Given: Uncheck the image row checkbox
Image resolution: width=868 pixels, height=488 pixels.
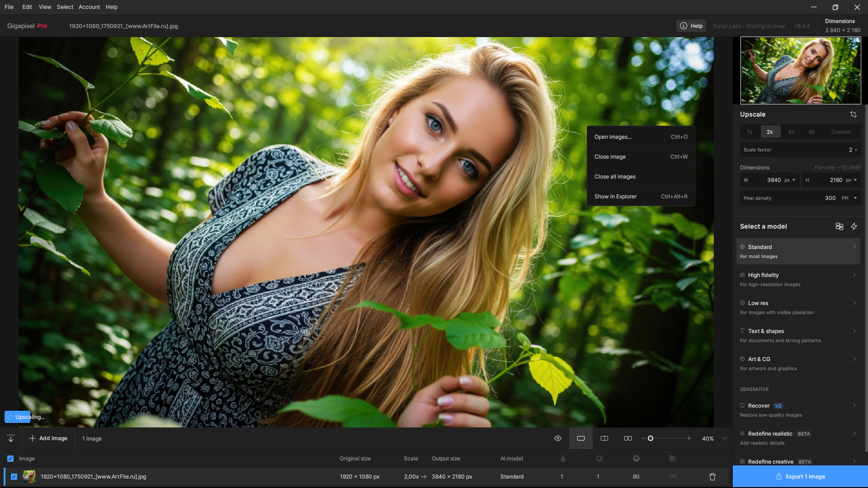Looking at the screenshot, I should pos(14,477).
